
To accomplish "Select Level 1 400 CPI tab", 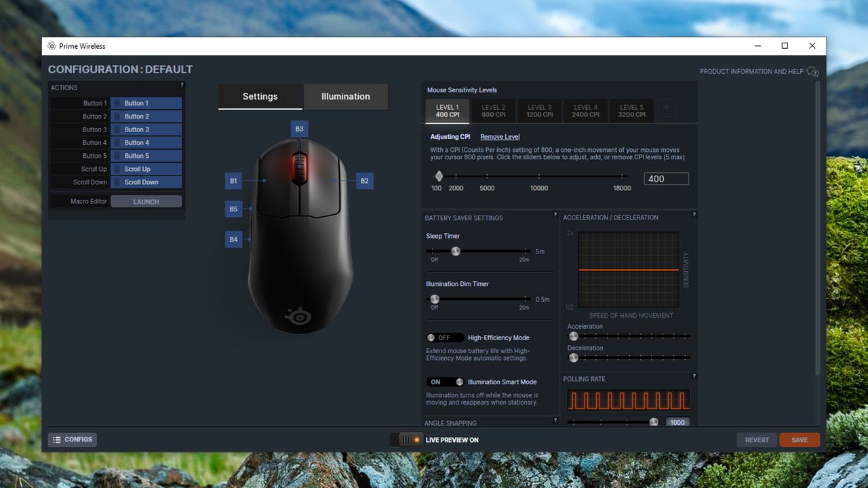I will 448,111.
